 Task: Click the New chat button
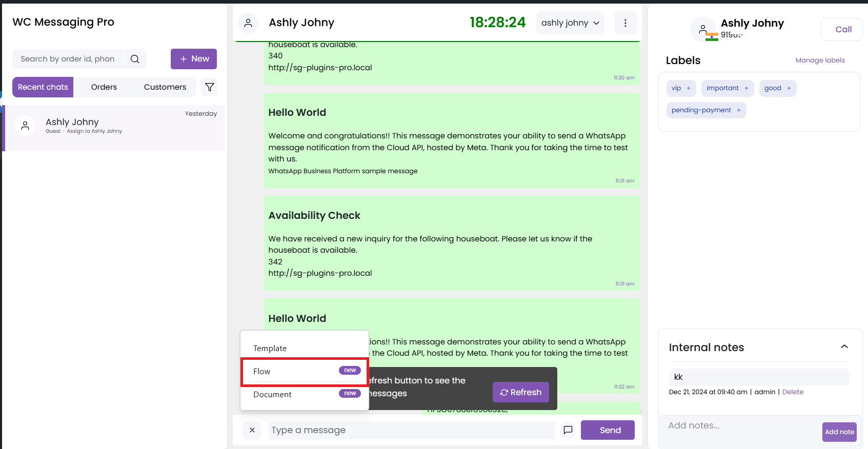pos(194,59)
